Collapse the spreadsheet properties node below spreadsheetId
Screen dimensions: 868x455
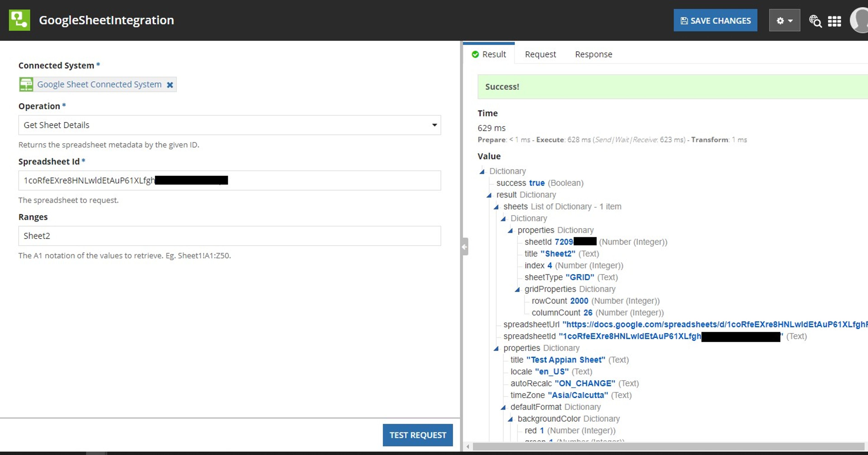[496, 349]
